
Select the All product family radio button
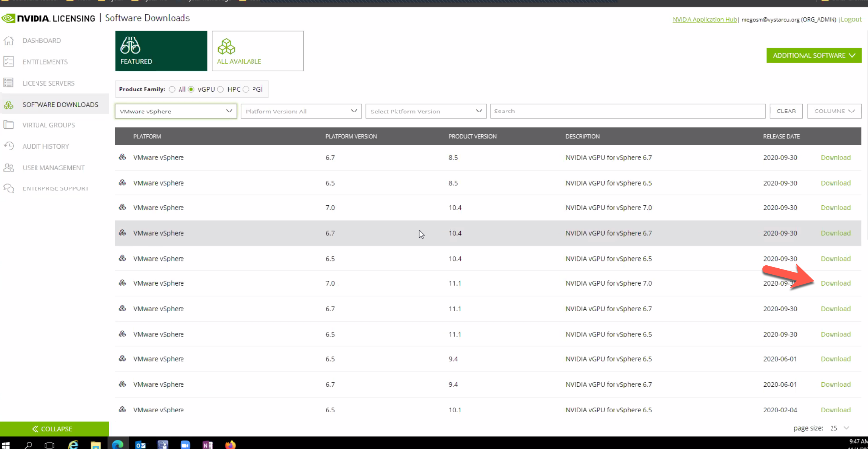[173, 89]
